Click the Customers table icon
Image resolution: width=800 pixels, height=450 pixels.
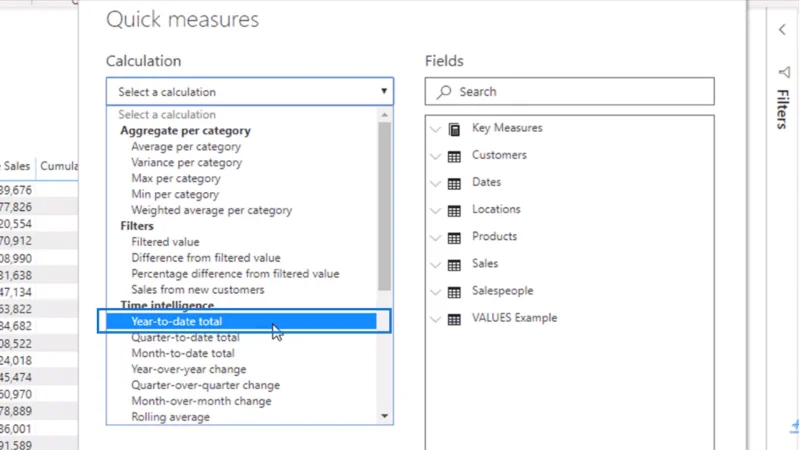454,157
